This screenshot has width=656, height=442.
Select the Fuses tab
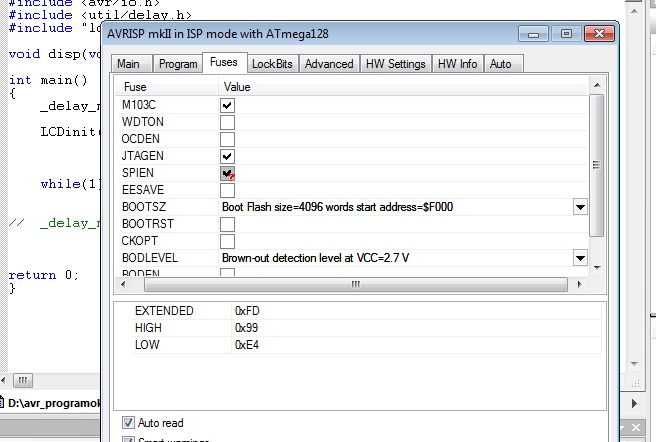(224, 62)
